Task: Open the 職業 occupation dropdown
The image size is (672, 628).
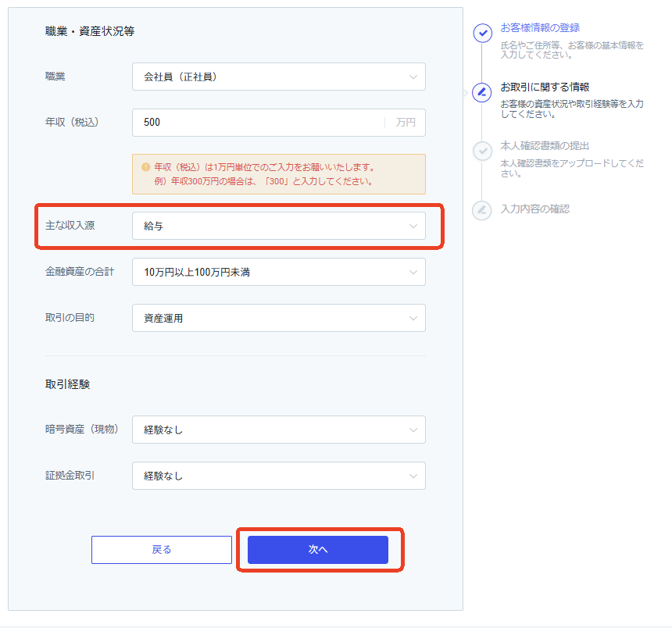Action: click(x=279, y=77)
